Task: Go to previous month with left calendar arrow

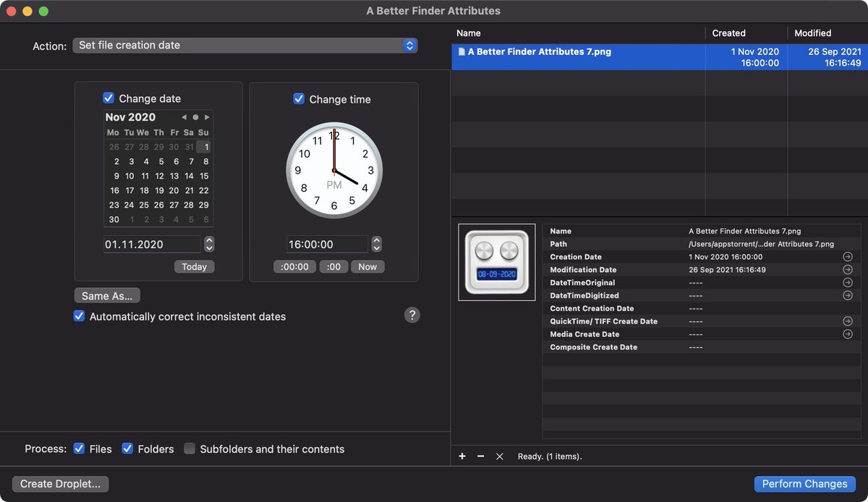Action: [x=183, y=116]
